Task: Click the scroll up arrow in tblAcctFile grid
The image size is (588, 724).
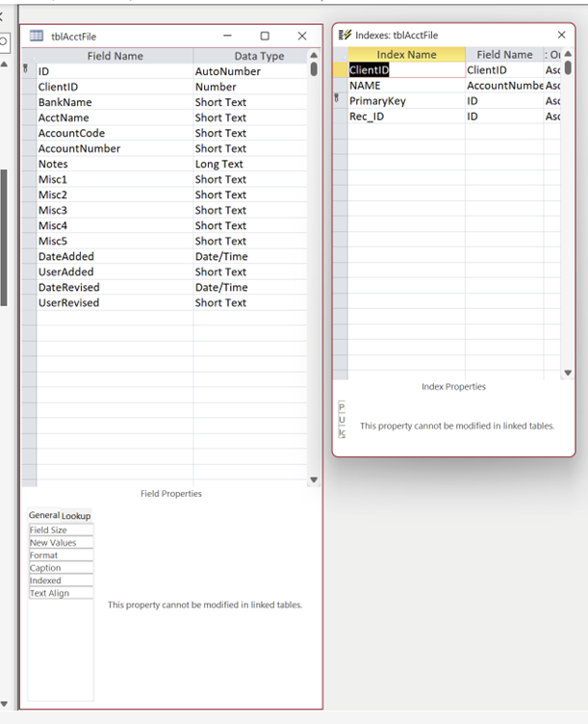Action: click(314, 55)
